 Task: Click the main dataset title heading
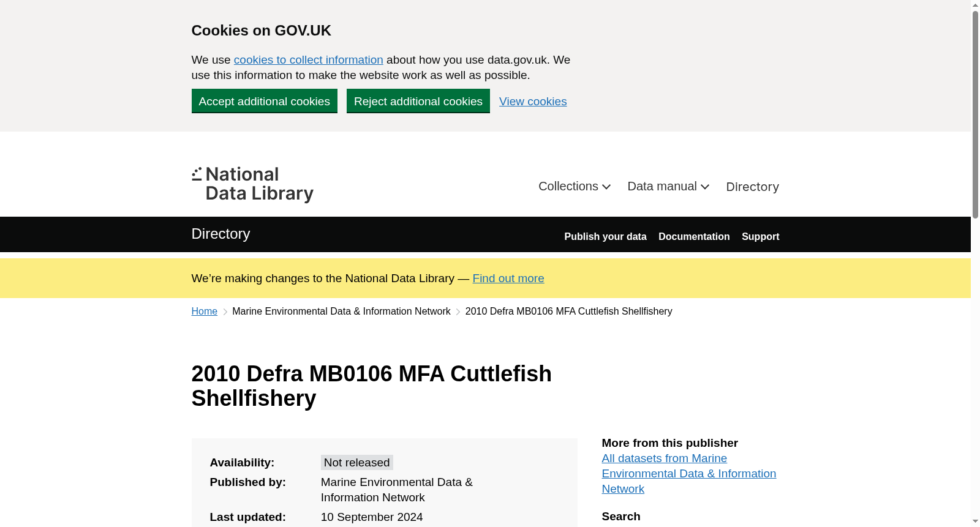point(371,386)
